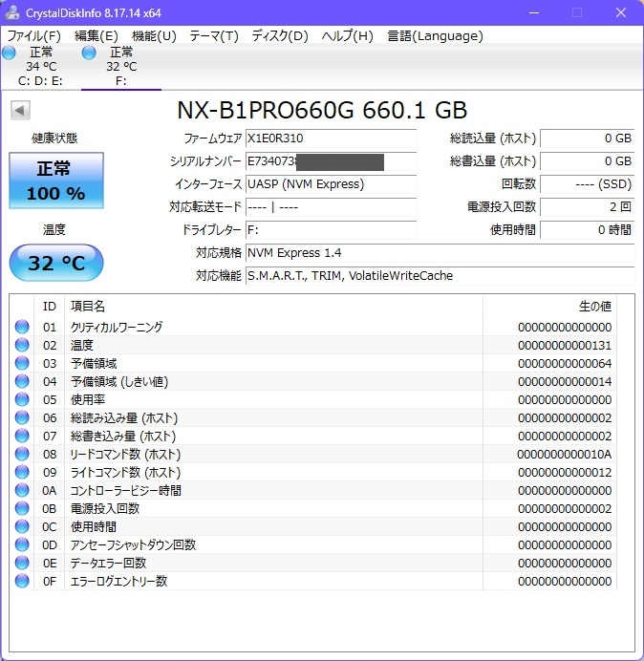Click the status icon for ID 0B 電源投入回数

(x=22, y=508)
